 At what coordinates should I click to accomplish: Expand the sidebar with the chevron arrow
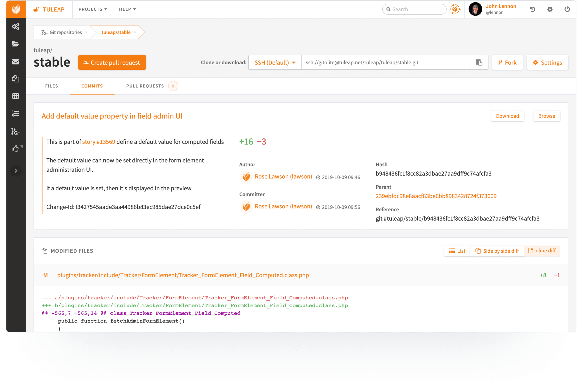16,170
